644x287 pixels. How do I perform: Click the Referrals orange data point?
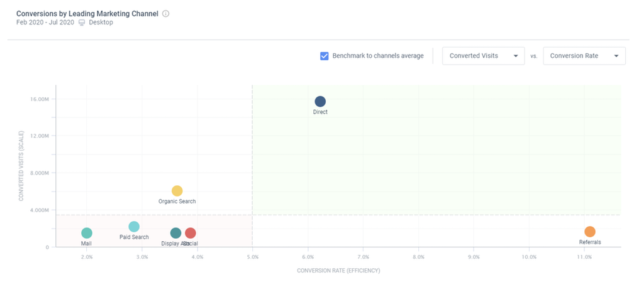click(590, 232)
